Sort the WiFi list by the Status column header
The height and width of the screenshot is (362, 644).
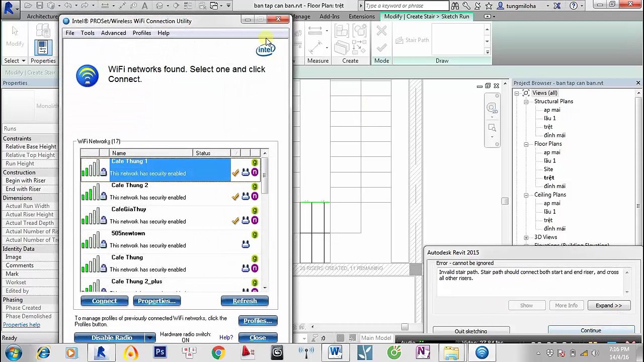pos(212,153)
